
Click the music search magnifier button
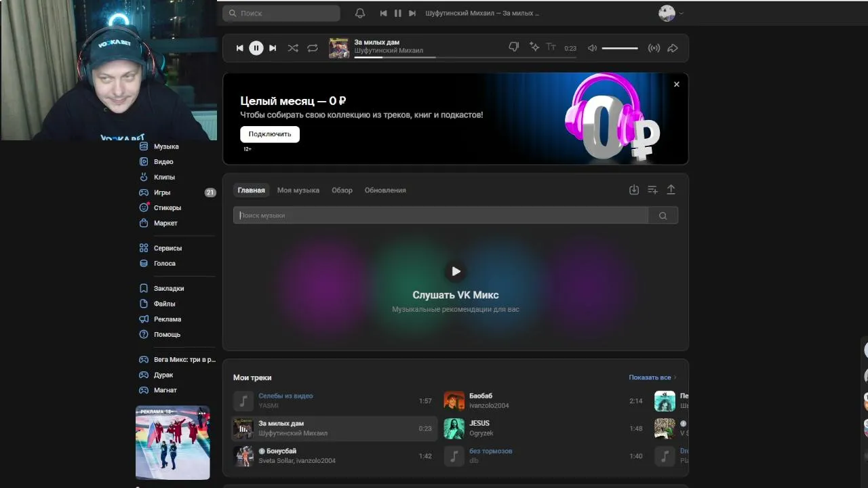663,216
